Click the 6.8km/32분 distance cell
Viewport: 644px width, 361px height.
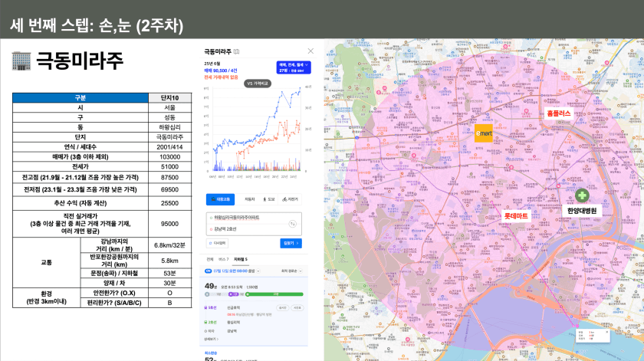(169, 245)
